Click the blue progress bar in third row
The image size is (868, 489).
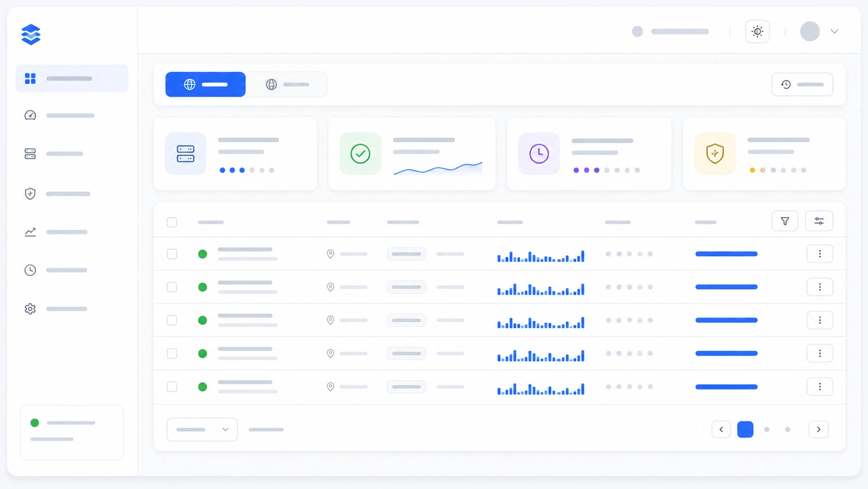point(726,321)
